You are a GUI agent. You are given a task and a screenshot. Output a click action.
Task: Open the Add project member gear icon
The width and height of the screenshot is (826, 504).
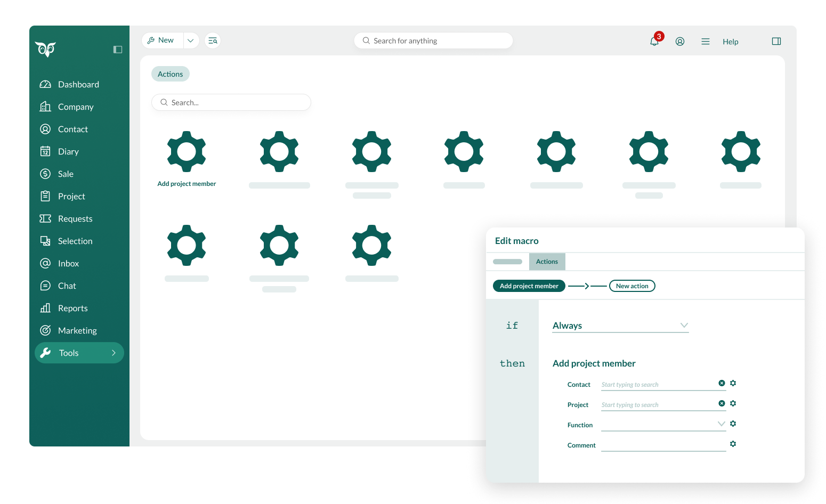(187, 152)
